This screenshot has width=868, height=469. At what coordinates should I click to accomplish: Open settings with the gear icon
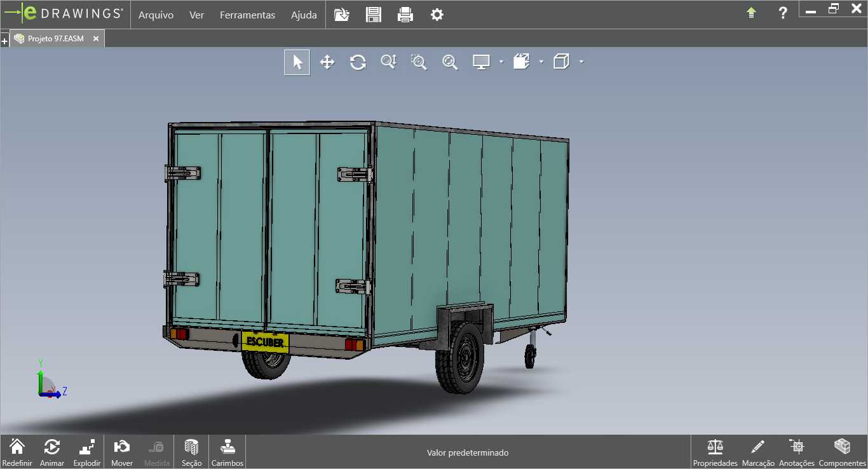pos(437,15)
